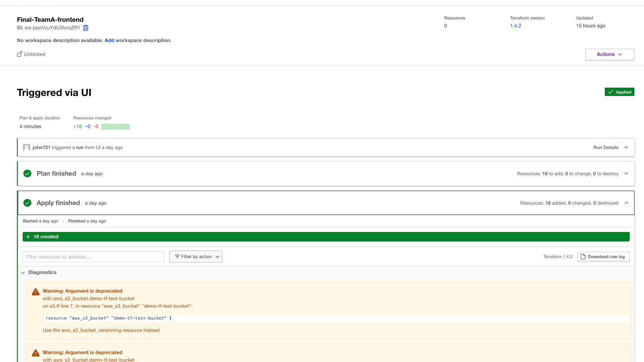Viewport: 644px width, 362px height.
Task: Click the Download raw log button
Action: click(603, 257)
